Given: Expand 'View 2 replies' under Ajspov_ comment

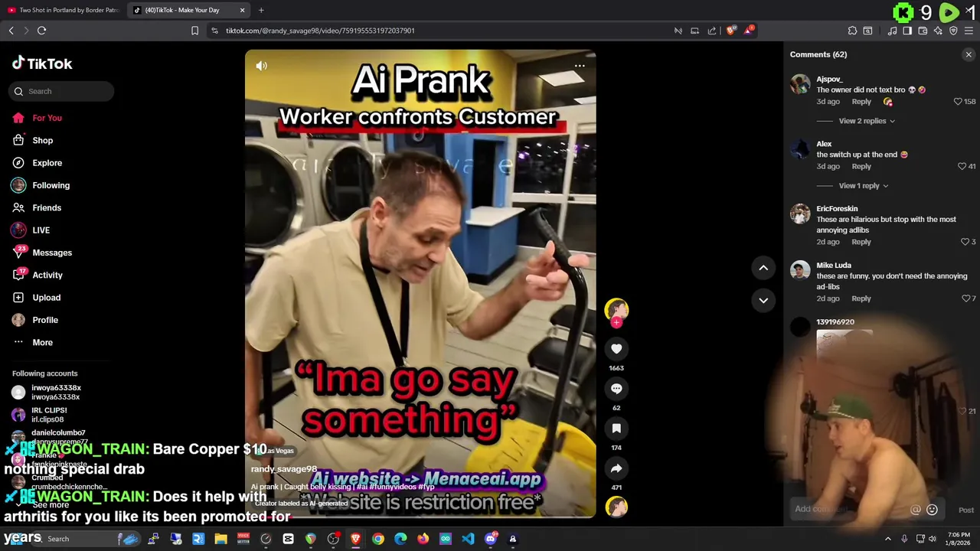Looking at the screenshot, I should coord(867,121).
